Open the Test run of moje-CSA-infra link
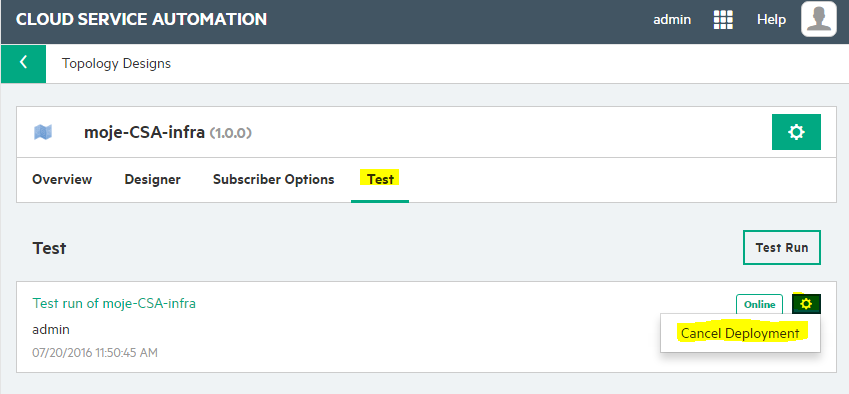Screen dimensions: 849x394 114,304
